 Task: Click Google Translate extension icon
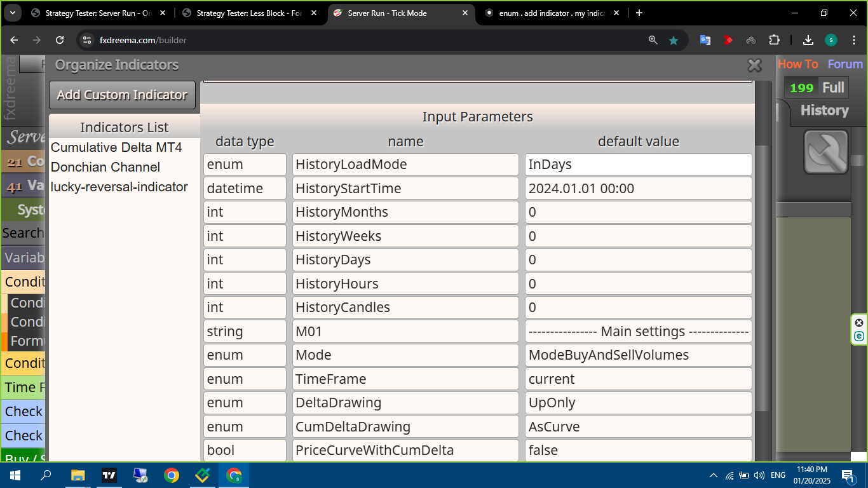click(x=705, y=40)
